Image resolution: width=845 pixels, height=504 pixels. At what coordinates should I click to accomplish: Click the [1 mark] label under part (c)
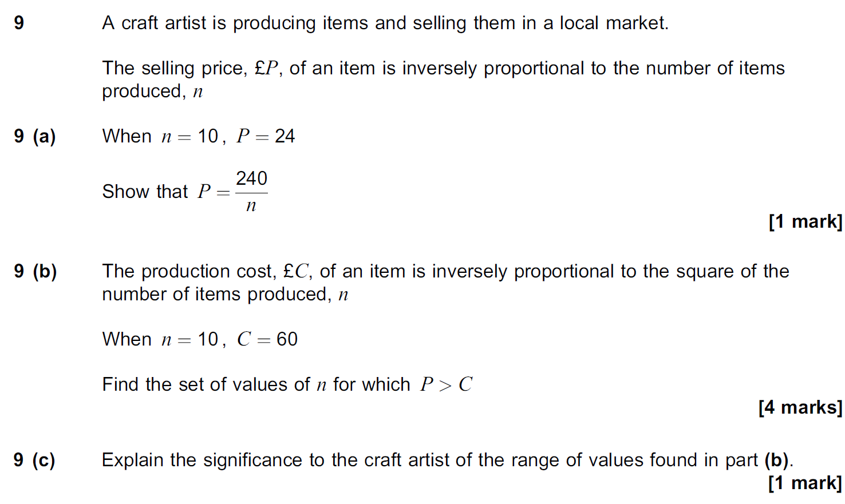coord(805,483)
